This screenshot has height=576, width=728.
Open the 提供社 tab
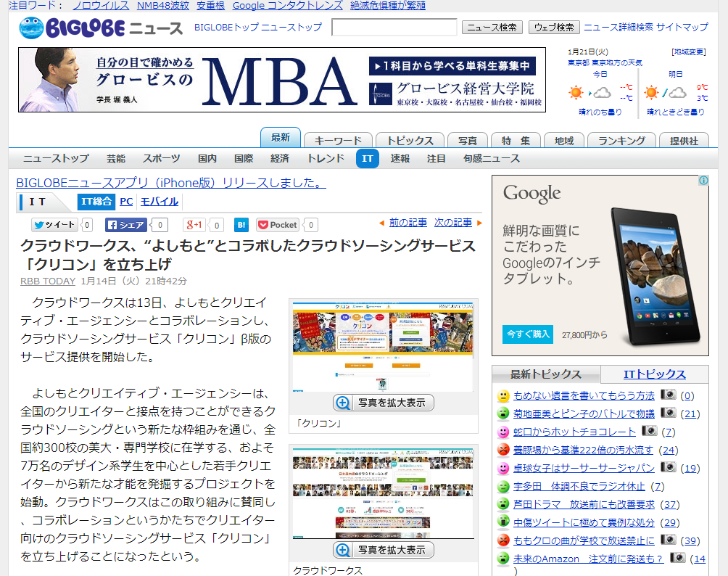coord(684,140)
